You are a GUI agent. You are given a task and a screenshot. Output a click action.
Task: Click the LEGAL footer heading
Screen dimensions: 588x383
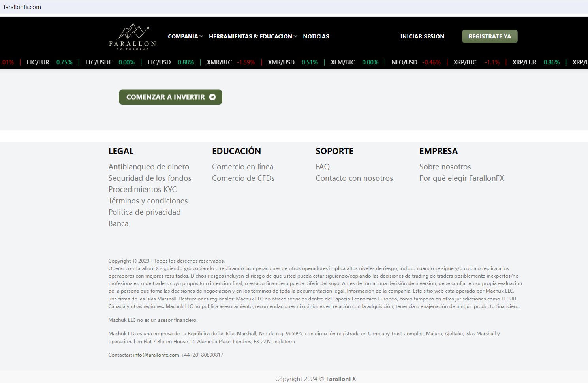tap(121, 151)
